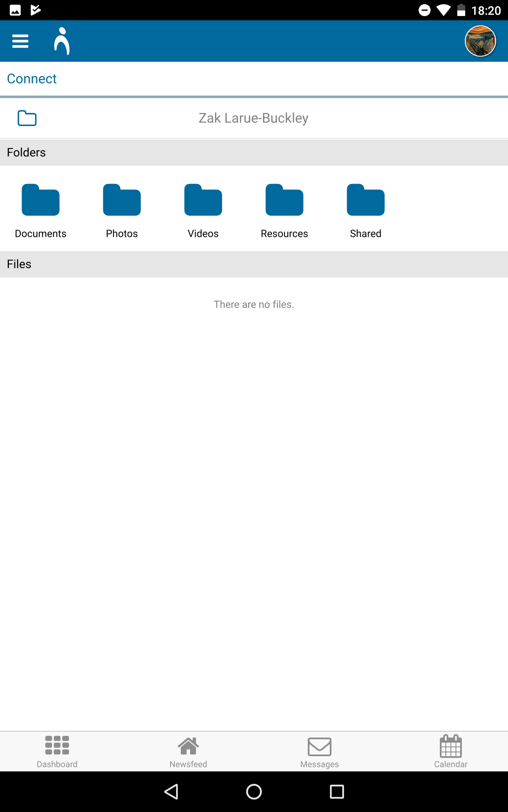Tap the do-not-disturb status icon
Image resolution: width=508 pixels, height=812 pixels.
[x=425, y=10]
